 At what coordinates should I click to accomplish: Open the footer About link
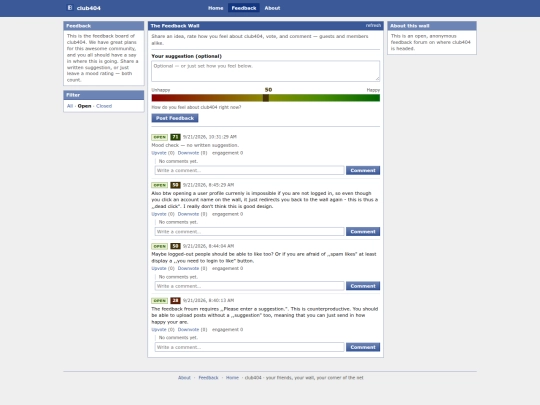tap(184, 378)
